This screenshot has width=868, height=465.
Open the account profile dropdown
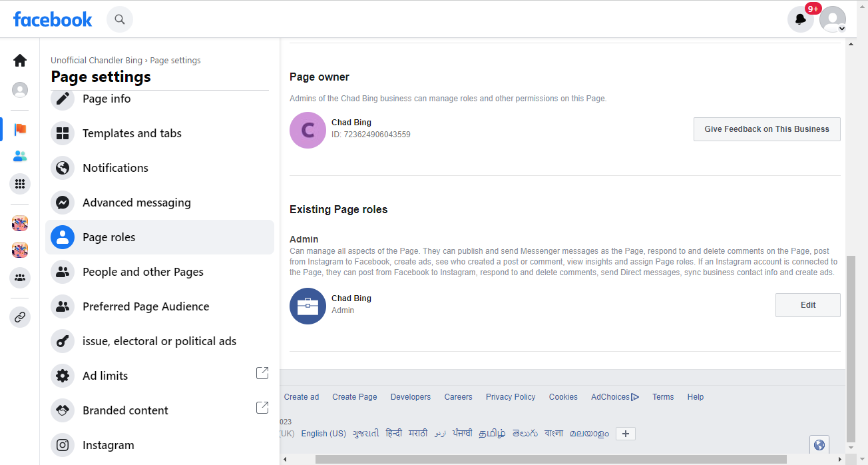tap(833, 19)
